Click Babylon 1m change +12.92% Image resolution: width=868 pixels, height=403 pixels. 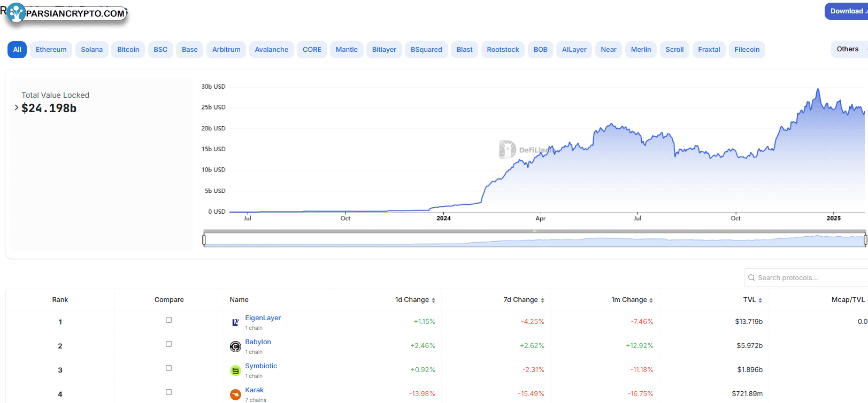(x=640, y=346)
